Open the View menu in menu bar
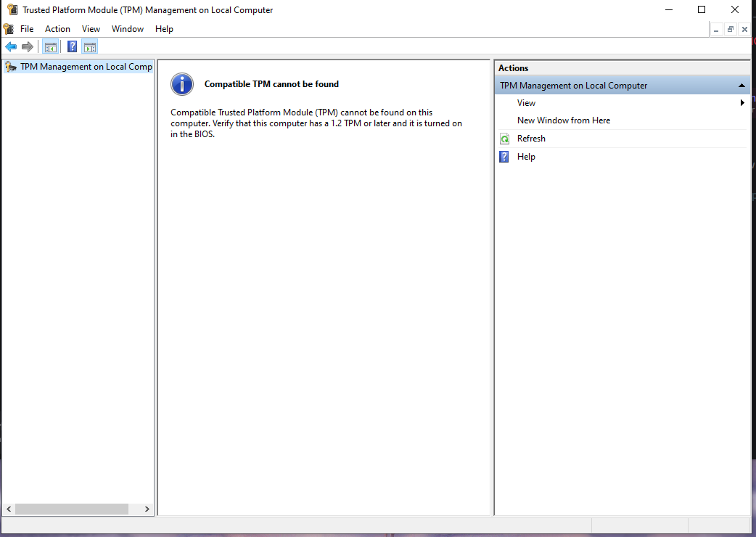Screen dimensions: 756x537 91,29
